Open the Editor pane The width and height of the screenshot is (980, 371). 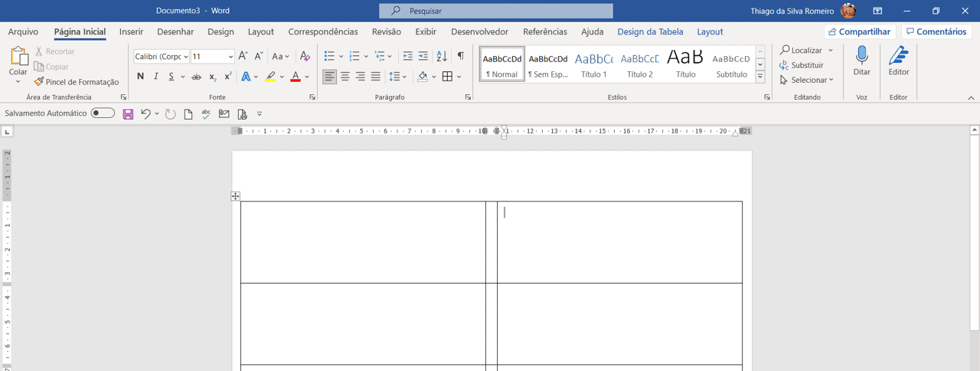click(x=899, y=61)
